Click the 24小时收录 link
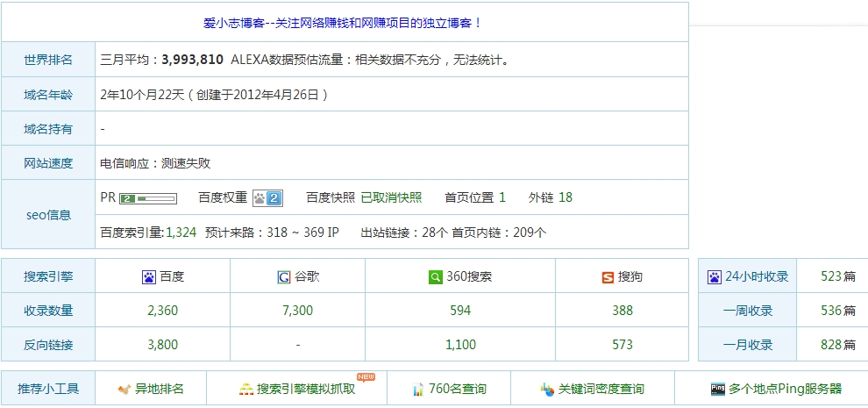Image resolution: width=868 pixels, height=408 pixels. coord(757,276)
